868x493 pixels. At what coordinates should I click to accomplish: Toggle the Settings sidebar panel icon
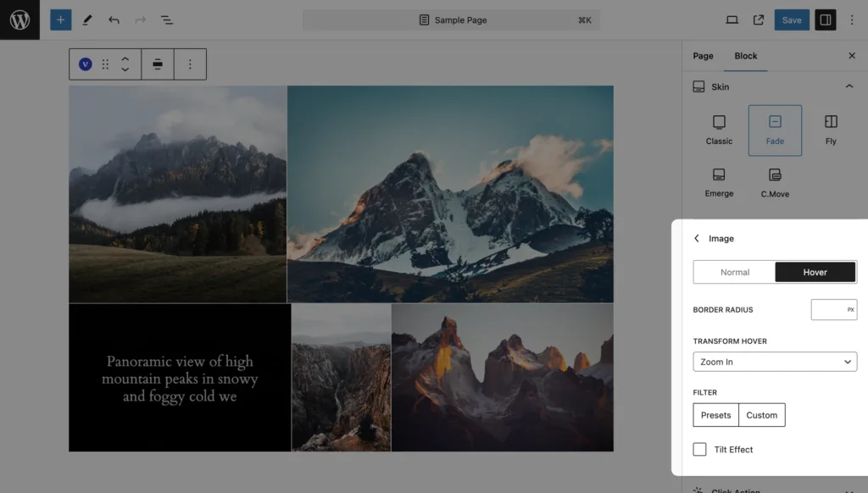[825, 20]
